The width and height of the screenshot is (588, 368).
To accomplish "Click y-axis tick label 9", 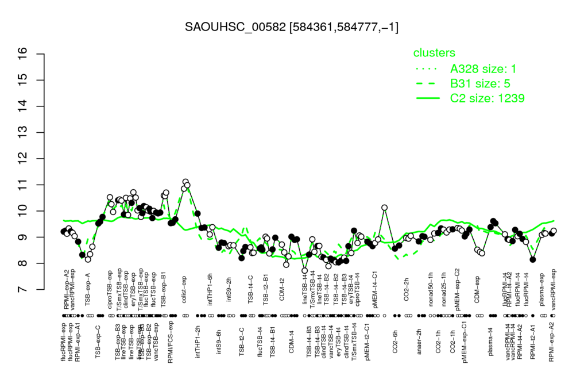I will pos(23,237).
